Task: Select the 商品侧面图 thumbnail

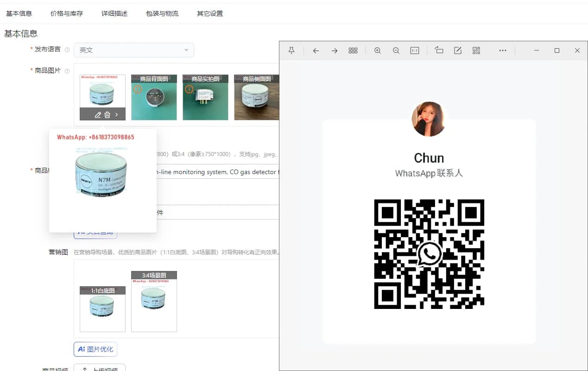Action: 257,97
